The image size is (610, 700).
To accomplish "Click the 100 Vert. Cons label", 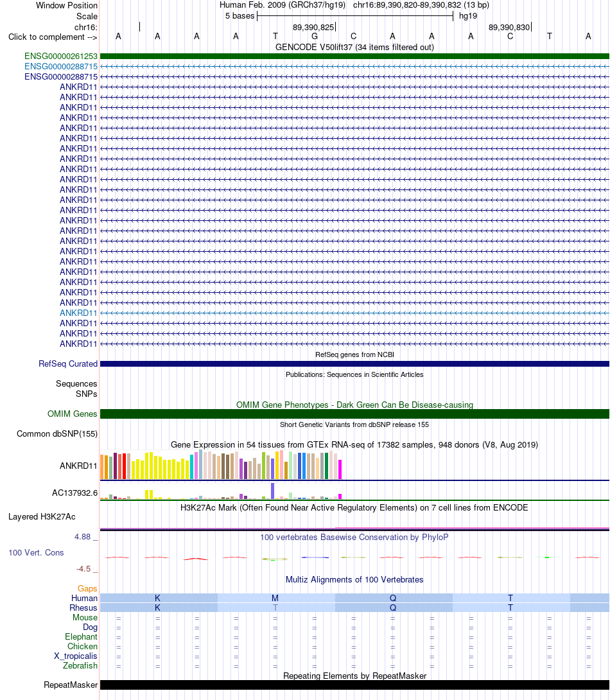I will (x=36, y=553).
